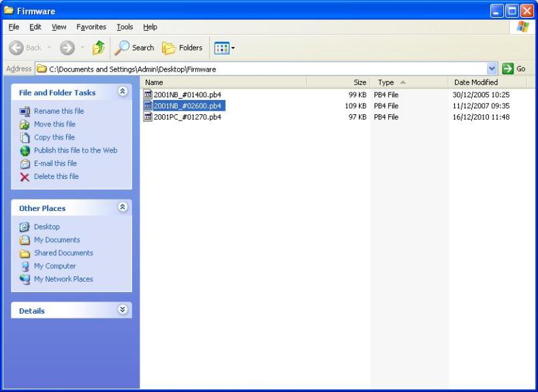The height and width of the screenshot is (392, 538).
Task: Sort by the Date Modified column header
Action: coord(476,82)
